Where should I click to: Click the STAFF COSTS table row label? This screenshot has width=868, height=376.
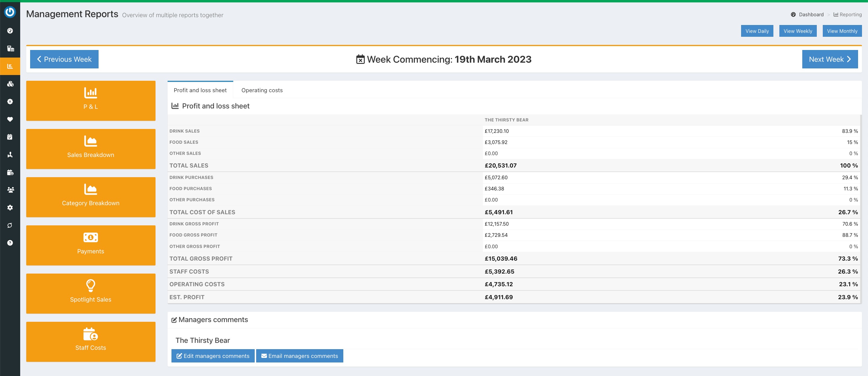click(x=189, y=271)
